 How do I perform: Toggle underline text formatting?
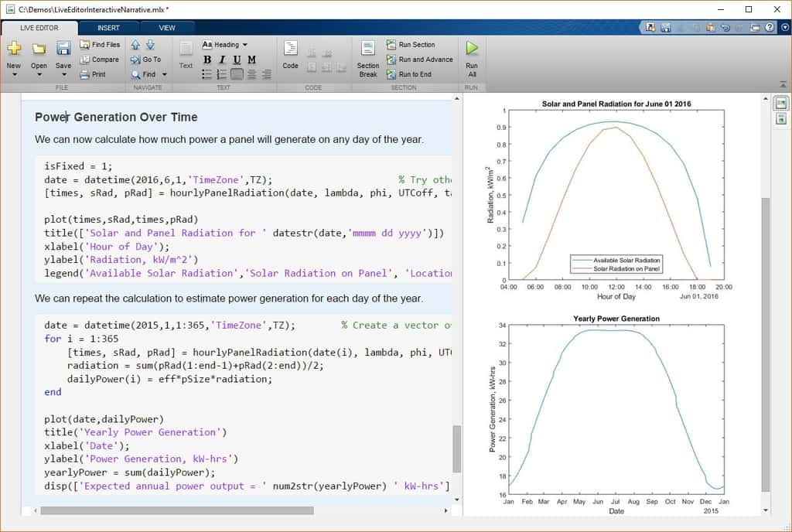(236, 59)
